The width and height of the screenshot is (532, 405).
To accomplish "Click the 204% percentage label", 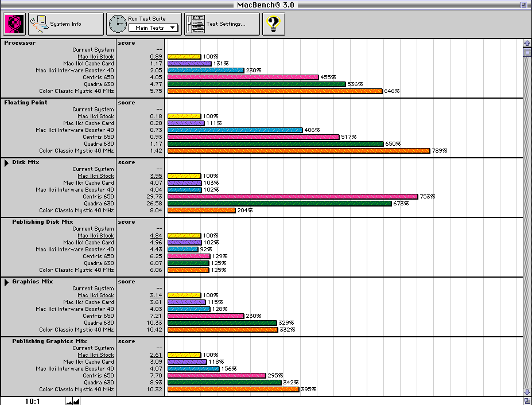I will (245, 211).
